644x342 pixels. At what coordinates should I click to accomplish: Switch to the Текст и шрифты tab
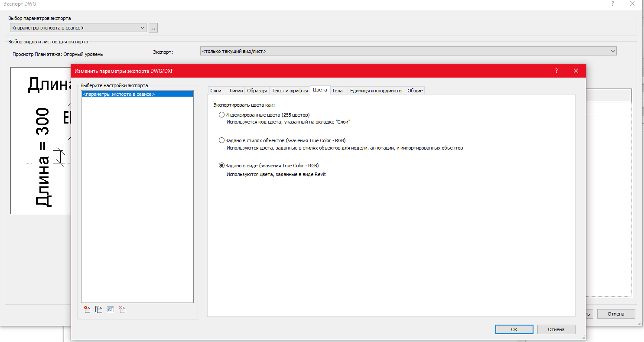pos(290,91)
